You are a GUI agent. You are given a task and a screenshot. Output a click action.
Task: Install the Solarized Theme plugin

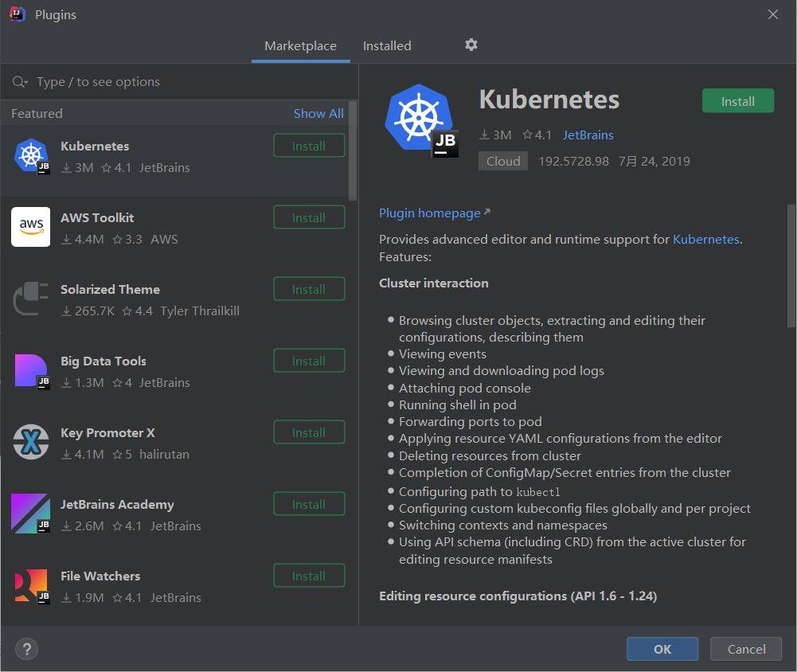[309, 289]
